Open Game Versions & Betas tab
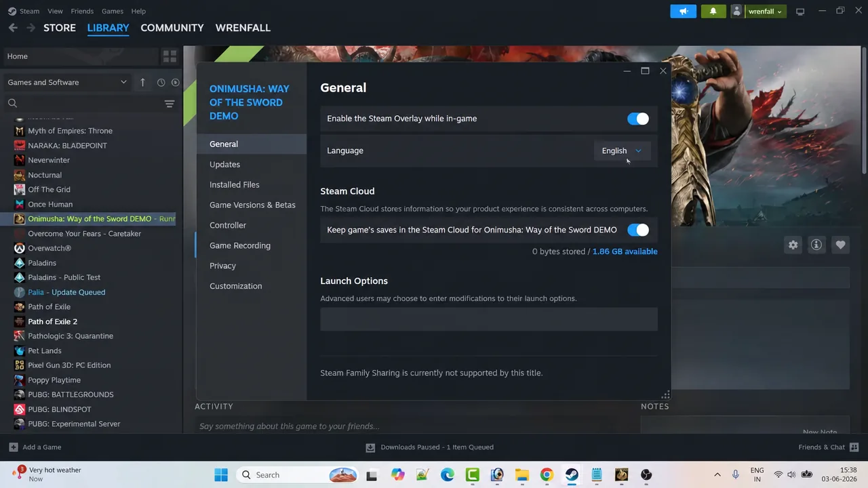The width and height of the screenshot is (868, 488). tap(251, 205)
